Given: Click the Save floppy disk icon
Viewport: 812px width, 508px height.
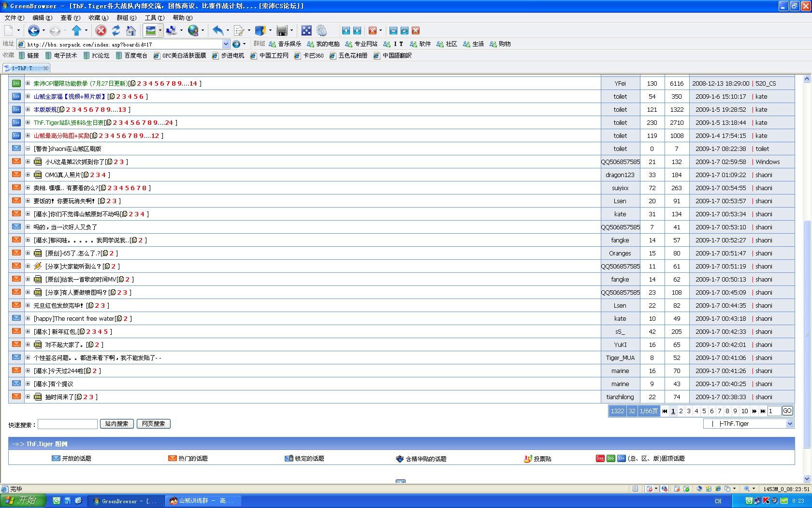Looking at the screenshot, I should [x=282, y=31].
